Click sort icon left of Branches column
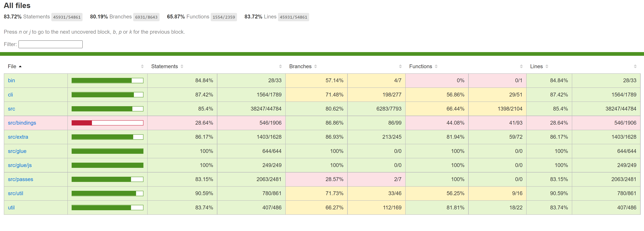644x231 pixels. point(280,67)
